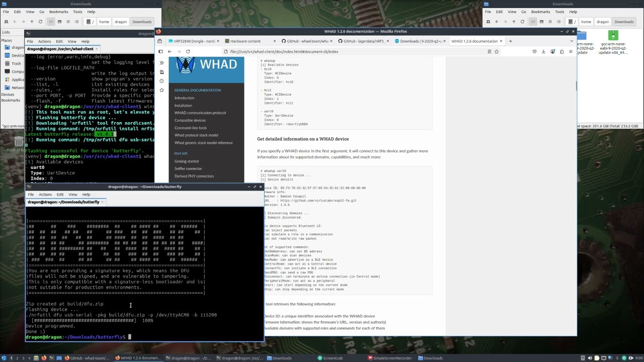Open WHAD communication protocol link
This screenshot has width=644, height=362.
[x=200, y=113]
